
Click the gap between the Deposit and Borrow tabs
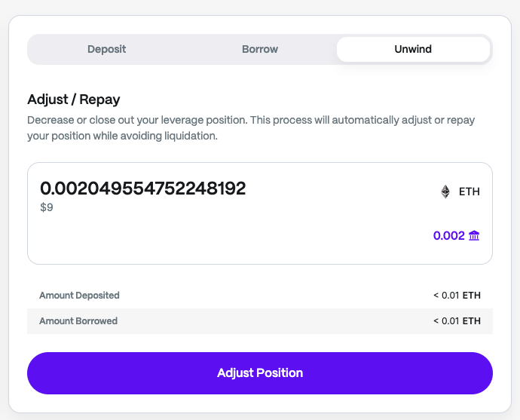[183, 49]
